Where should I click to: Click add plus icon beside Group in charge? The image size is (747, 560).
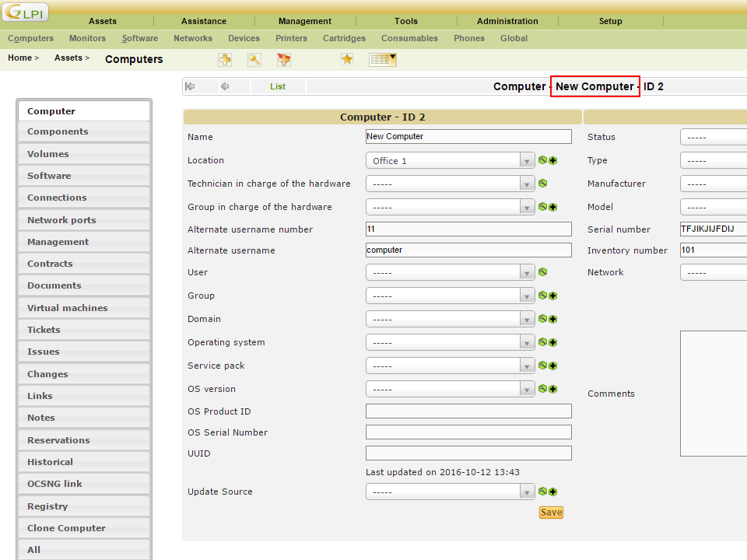click(552, 207)
